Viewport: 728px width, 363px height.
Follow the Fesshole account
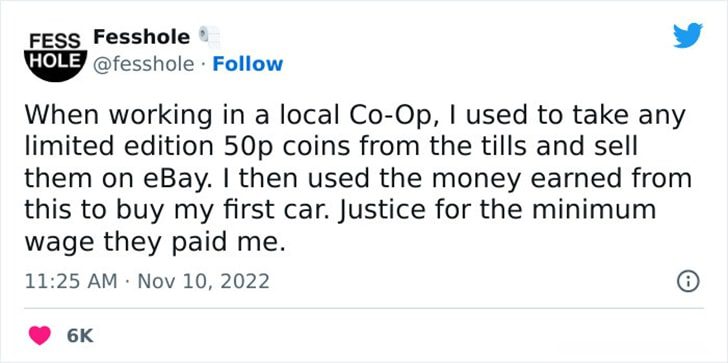coord(247,65)
